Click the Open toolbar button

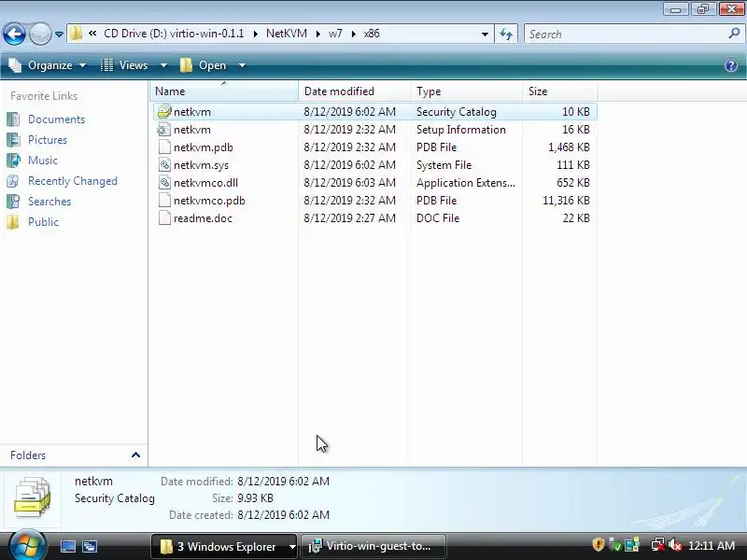(204, 65)
